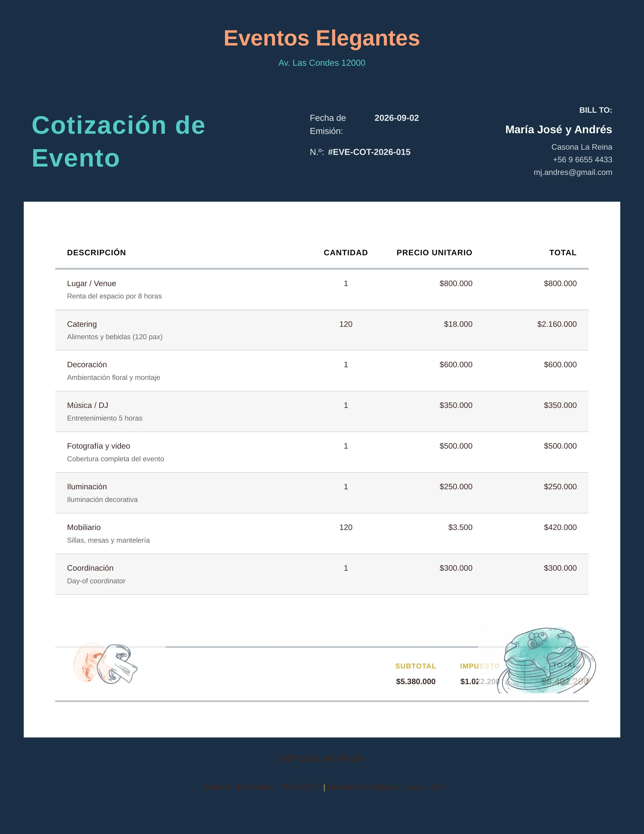Click the 'Fecha de Emisión:' label
Screen dimensions: 644x834
328,125
